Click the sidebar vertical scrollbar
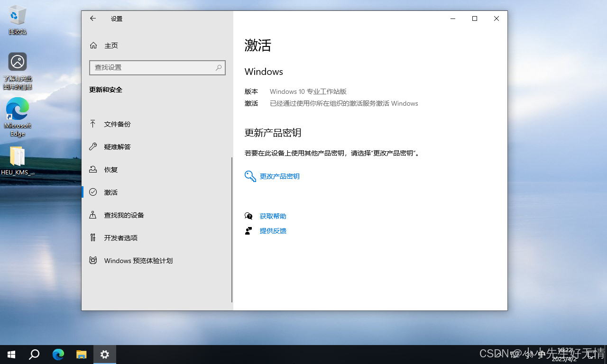607x364 pixels. click(x=232, y=230)
